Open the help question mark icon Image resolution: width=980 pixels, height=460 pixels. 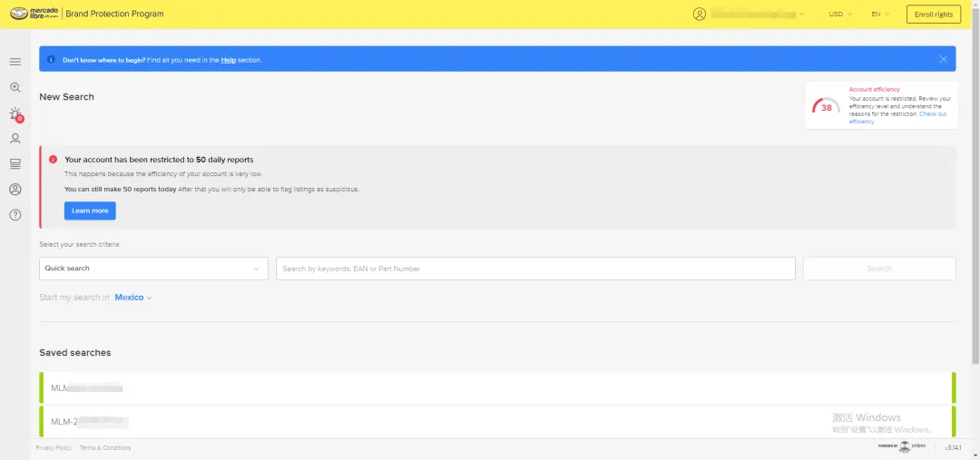coord(15,215)
